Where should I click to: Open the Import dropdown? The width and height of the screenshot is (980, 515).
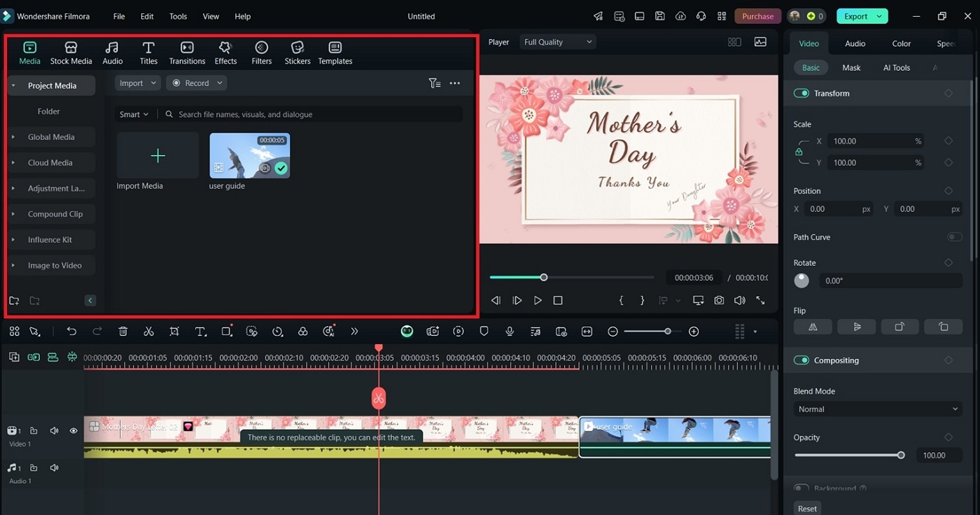(x=138, y=83)
